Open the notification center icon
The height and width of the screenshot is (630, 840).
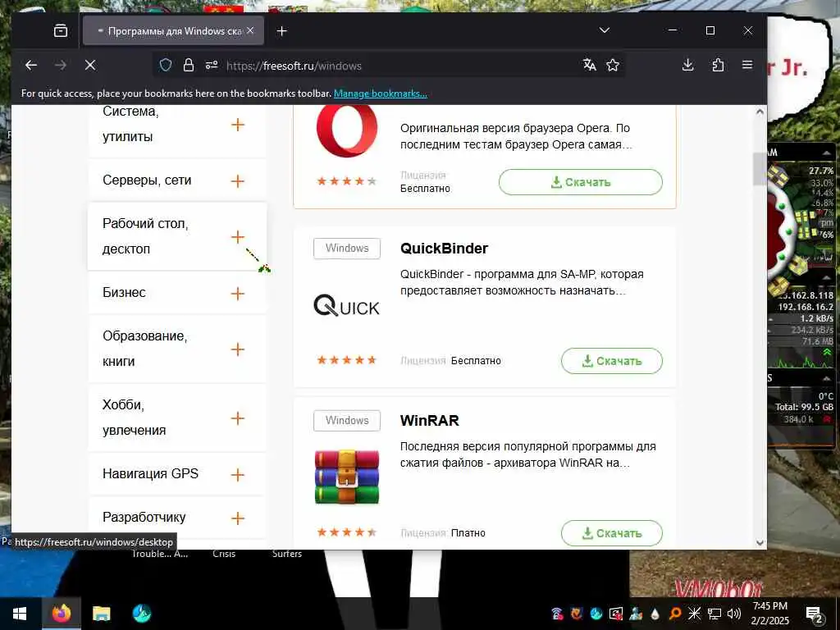click(815, 614)
